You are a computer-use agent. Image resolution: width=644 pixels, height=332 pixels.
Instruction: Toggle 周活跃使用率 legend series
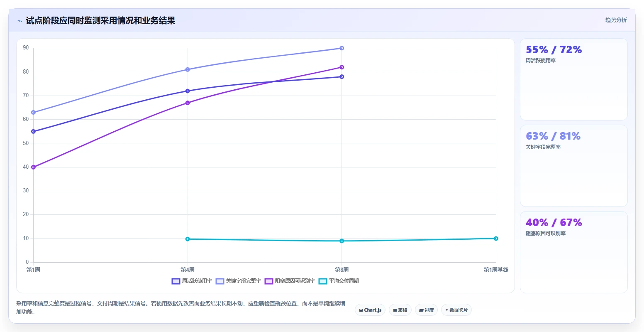[x=192, y=281]
